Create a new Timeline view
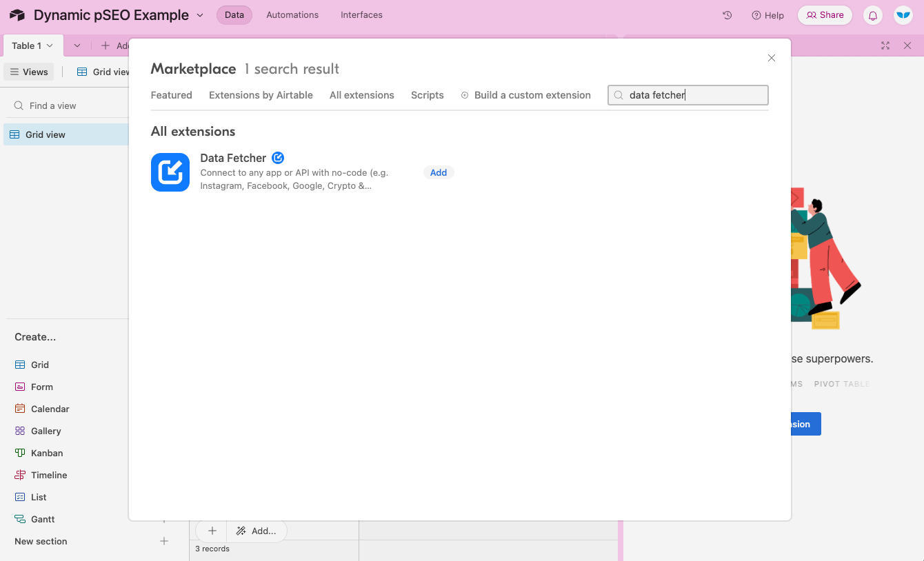 [49, 475]
